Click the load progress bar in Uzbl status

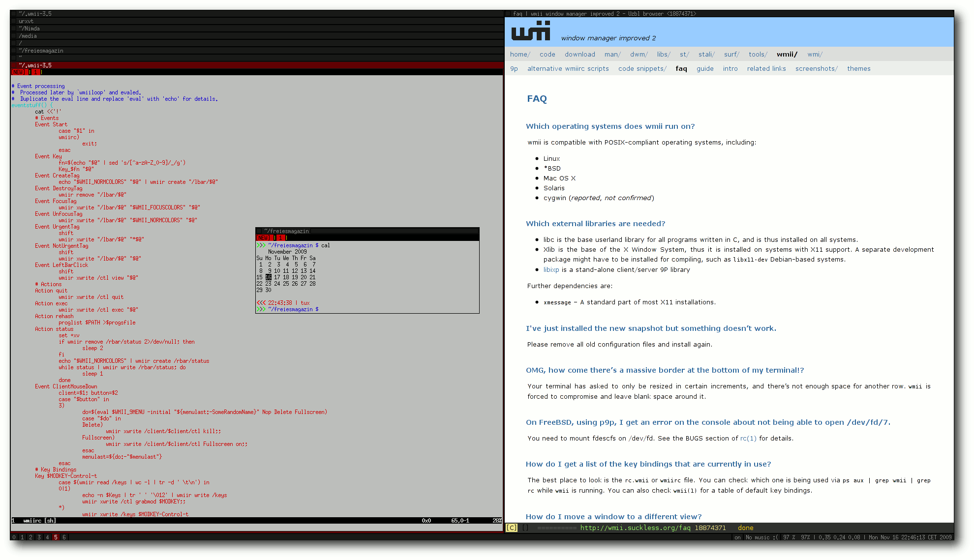click(557, 528)
